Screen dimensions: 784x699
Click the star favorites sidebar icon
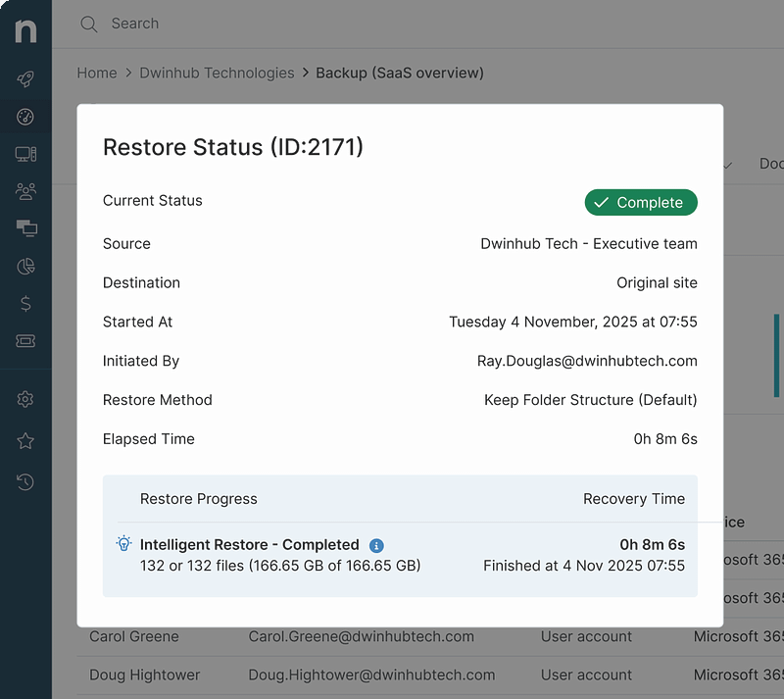pyautogui.click(x=25, y=441)
